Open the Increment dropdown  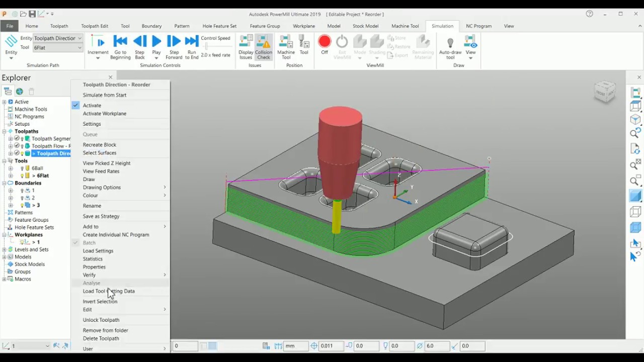tap(98, 47)
